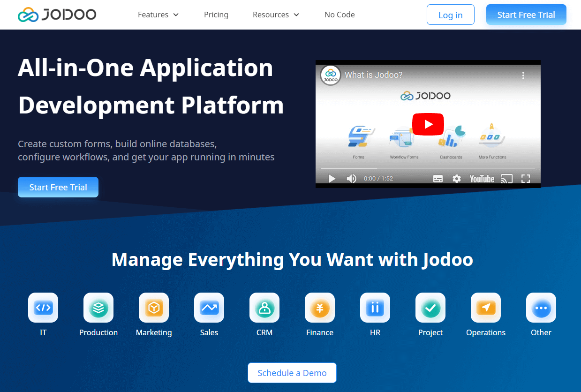Mute the video using speaker icon
The width and height of the screenshot is (581, 392).
(x=351, y=179)
